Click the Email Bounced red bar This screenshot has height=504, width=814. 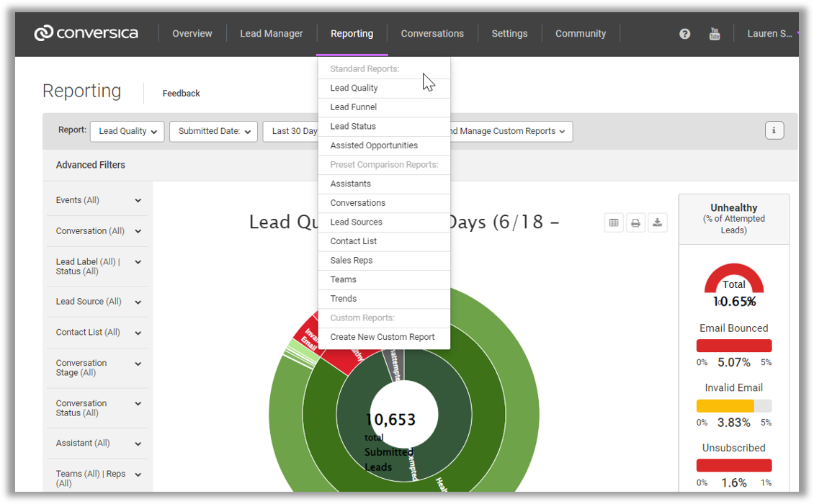[x=734, y=346]
